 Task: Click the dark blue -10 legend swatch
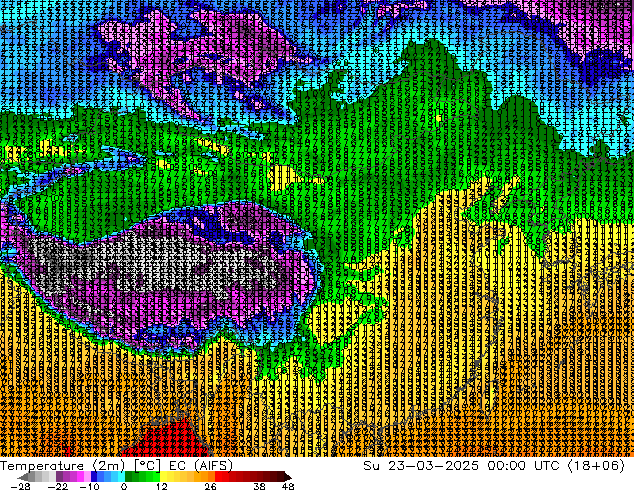(x=94, y=477)
